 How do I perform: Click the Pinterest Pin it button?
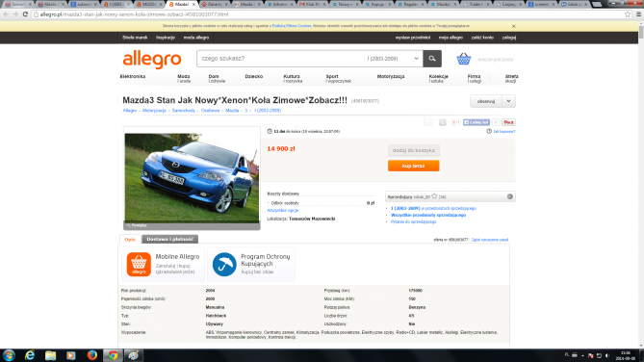point(508,122)
